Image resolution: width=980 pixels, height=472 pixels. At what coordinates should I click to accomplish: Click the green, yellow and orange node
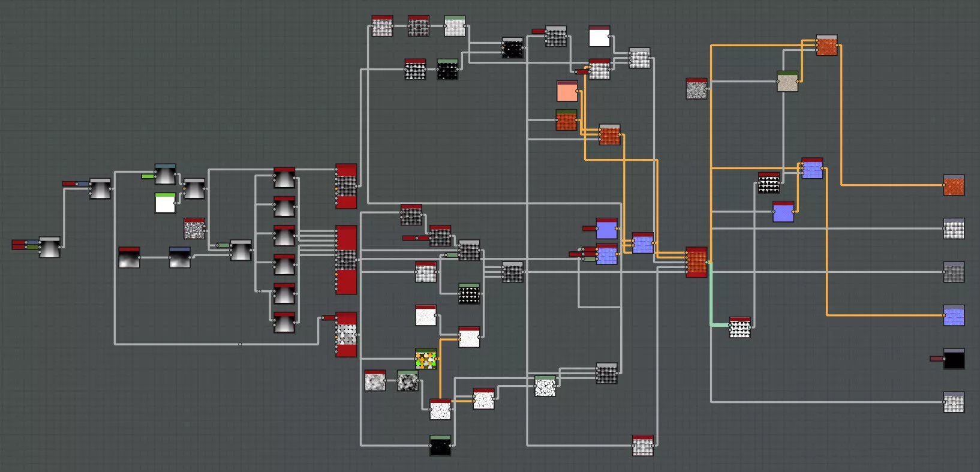[426, 359]
